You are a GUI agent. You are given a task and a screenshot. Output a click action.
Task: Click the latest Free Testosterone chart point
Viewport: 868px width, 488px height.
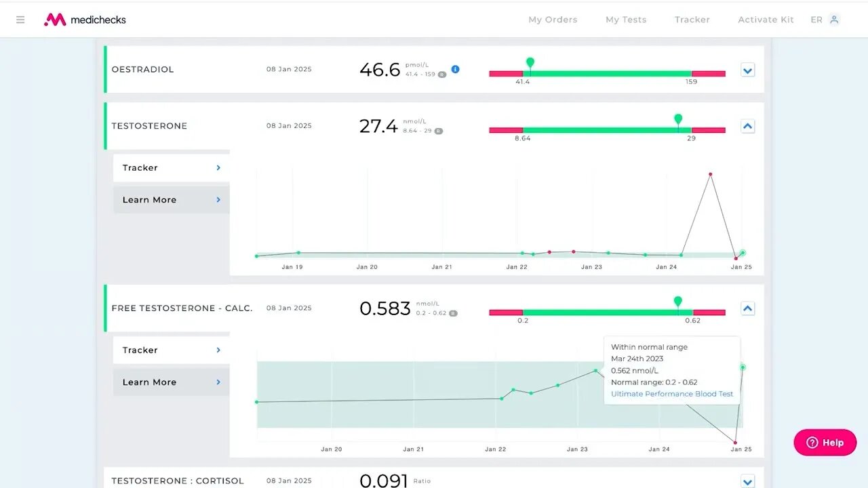pyautogui.click(x=743, y=367)
